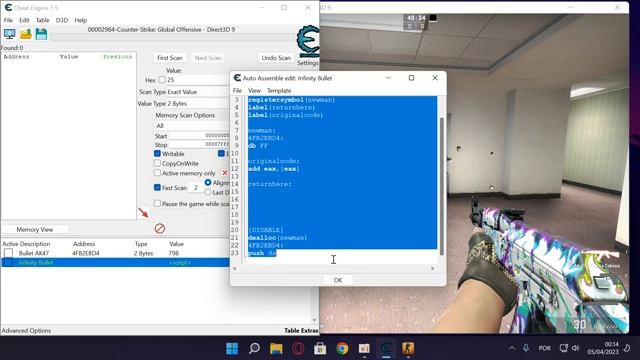Enable Active memory only checkbox
This screenshot has width=640, height=360.
tap(157, 173)
